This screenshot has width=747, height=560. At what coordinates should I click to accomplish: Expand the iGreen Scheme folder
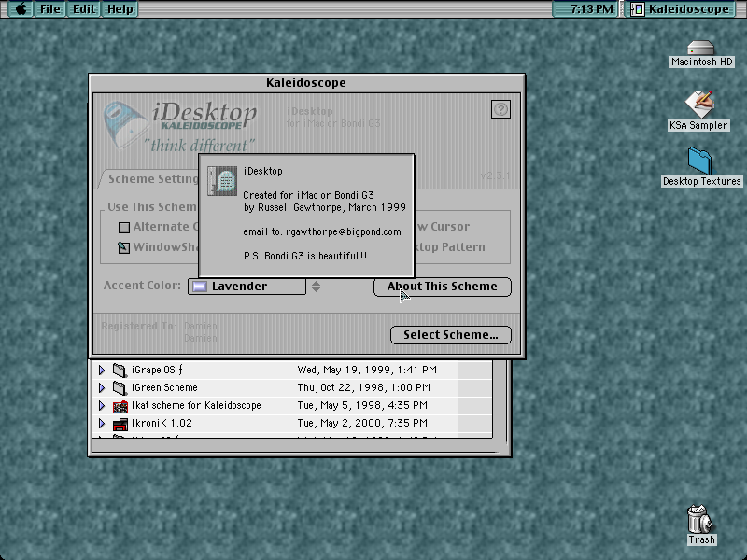102,387
